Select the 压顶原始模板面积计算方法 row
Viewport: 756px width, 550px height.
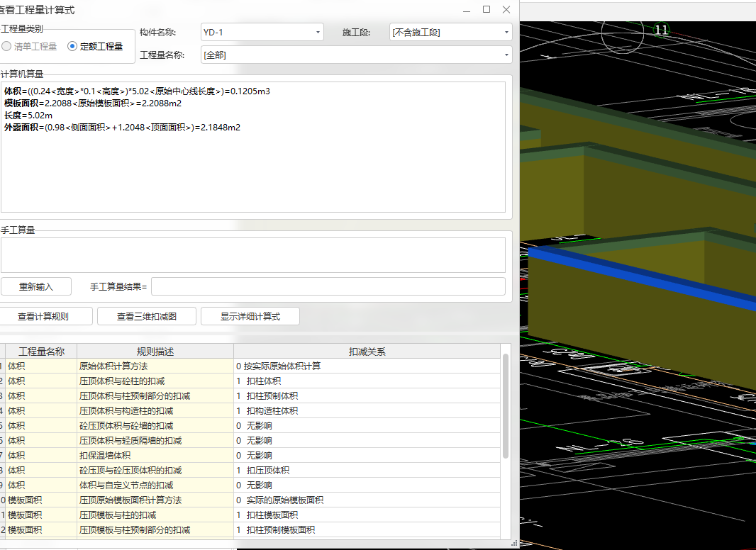250,500
